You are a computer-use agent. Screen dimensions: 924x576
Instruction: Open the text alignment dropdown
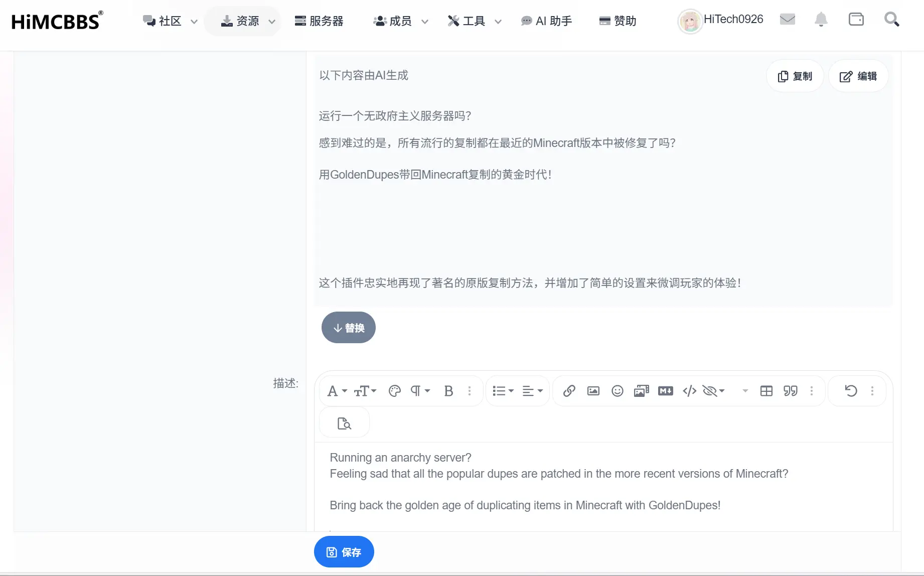tap(532, 391)
